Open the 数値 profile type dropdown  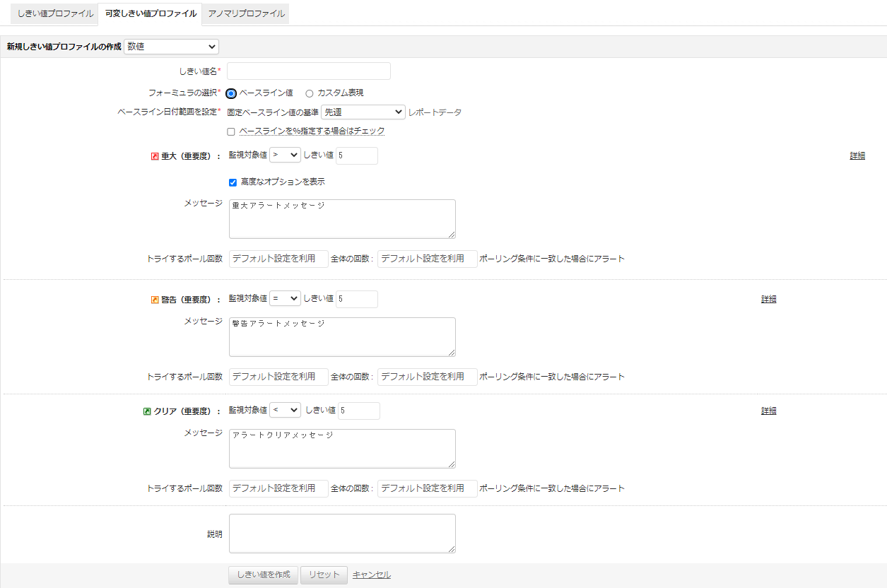171,47
